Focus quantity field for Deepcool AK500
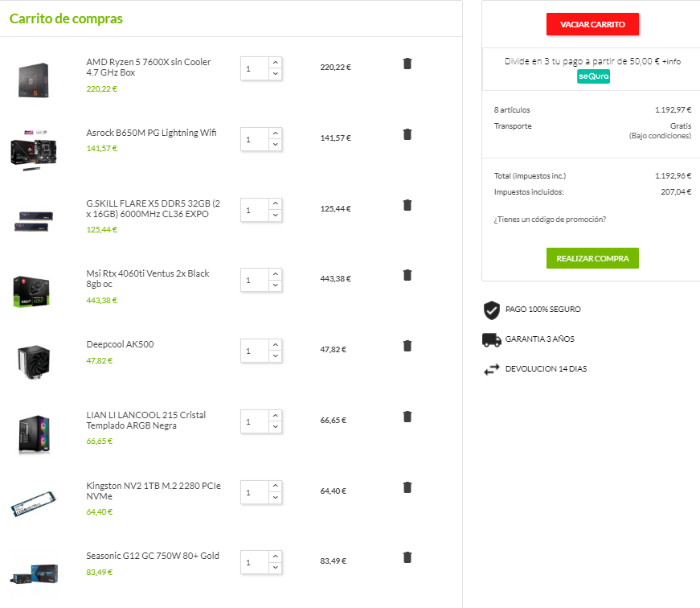The height and width of the screenshot is (608, 700). coord(255,351)
